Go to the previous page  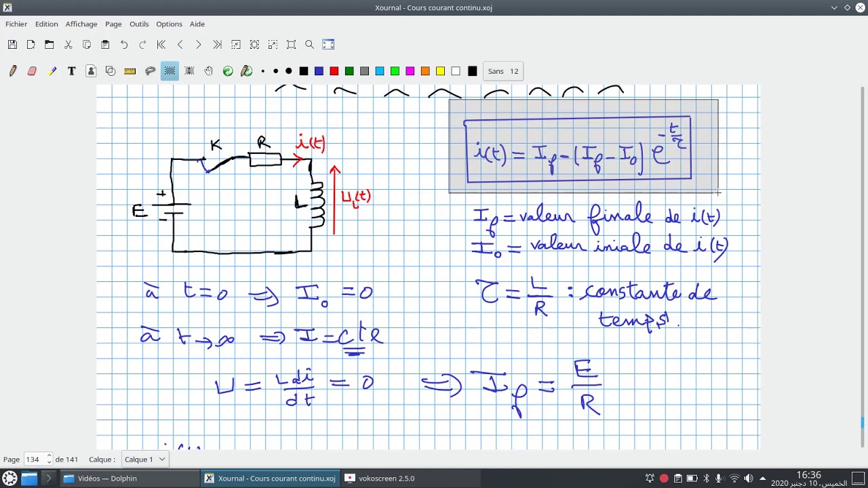180,45
